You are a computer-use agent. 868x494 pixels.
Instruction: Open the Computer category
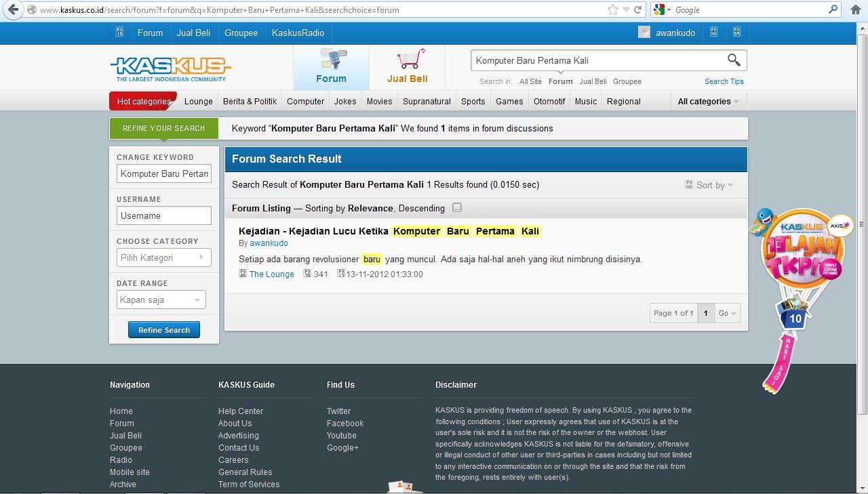(305, 102)
